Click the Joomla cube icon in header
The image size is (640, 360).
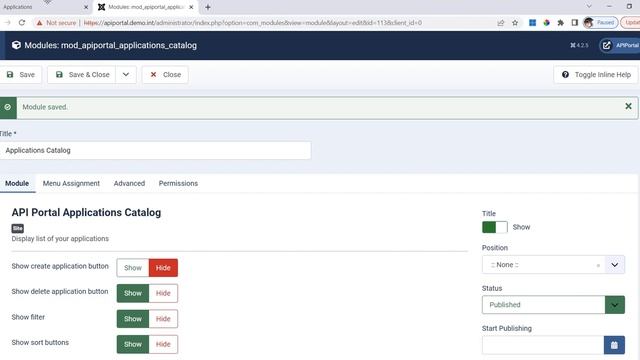[16, 45]
